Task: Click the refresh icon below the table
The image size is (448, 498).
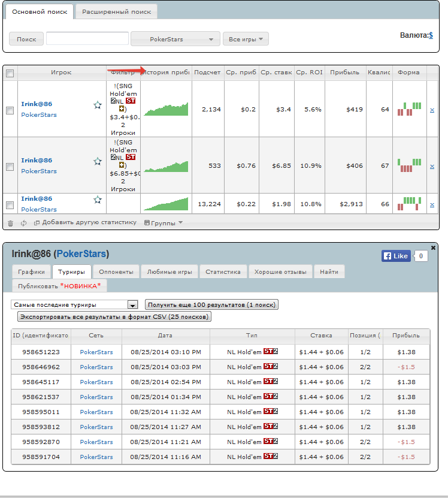Action: [23, 224]
